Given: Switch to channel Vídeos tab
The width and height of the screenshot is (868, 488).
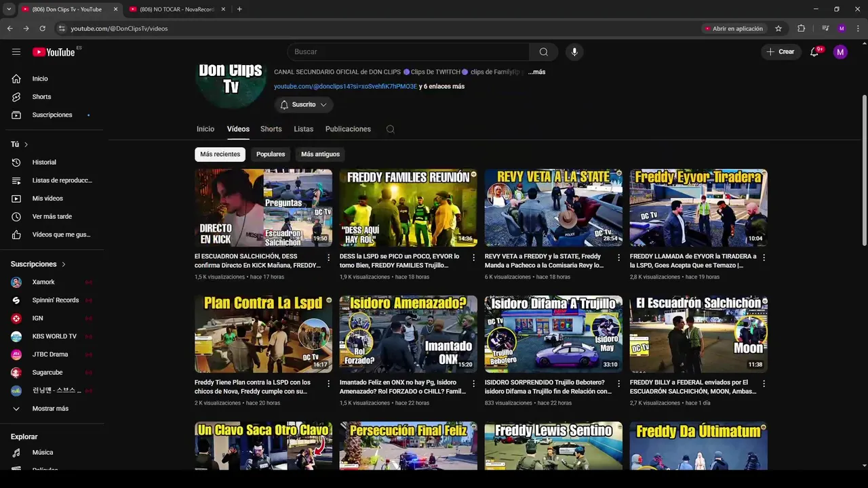Looking at the screenshot, I should (x=238, y=129).
